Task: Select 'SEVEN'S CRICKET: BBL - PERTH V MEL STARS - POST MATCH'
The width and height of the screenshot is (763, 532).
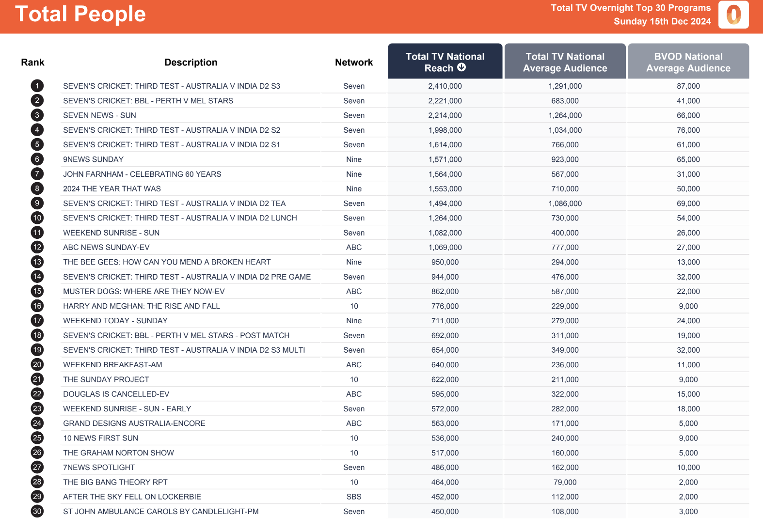Action: 176,335
